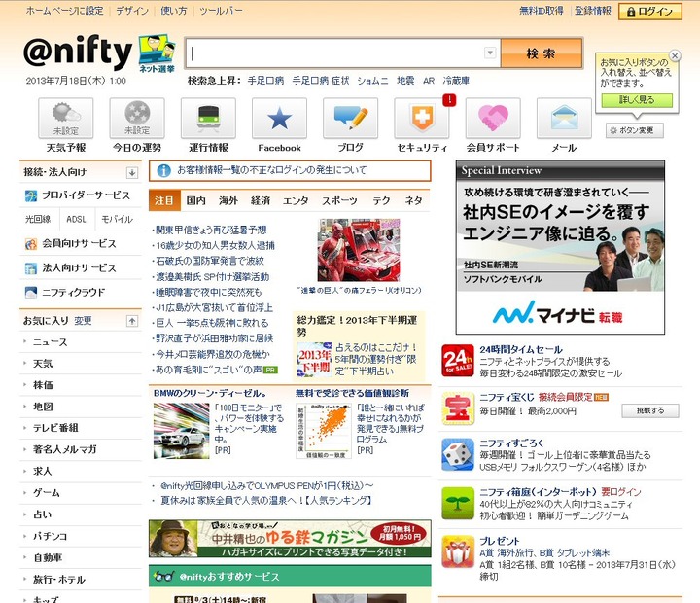Select the ADSL connection option

pos(76,219)
